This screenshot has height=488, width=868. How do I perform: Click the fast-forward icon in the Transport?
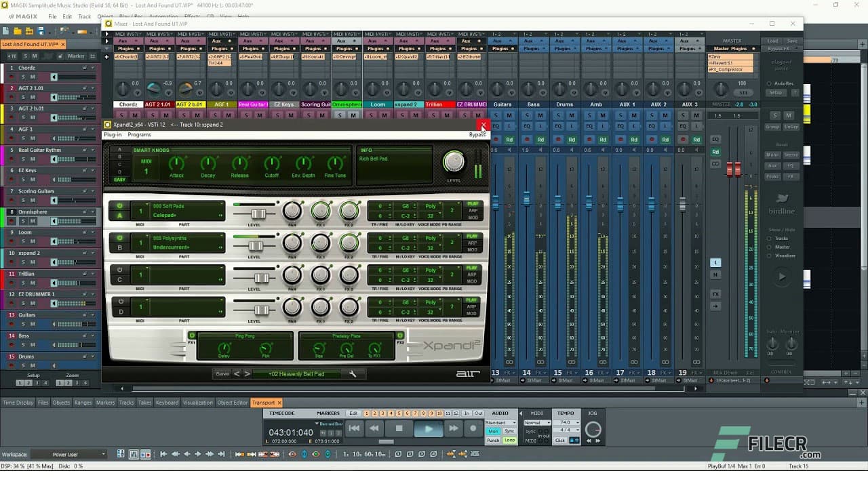452,428
